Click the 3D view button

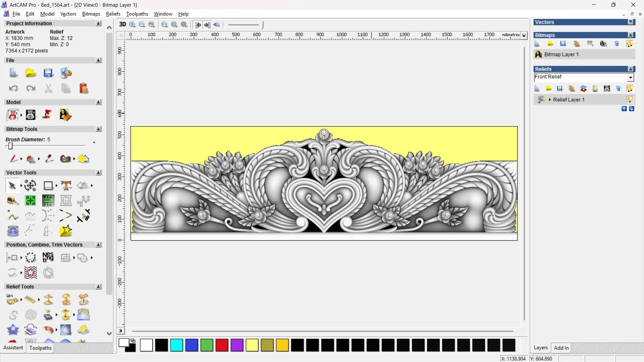tap(122, 24)
